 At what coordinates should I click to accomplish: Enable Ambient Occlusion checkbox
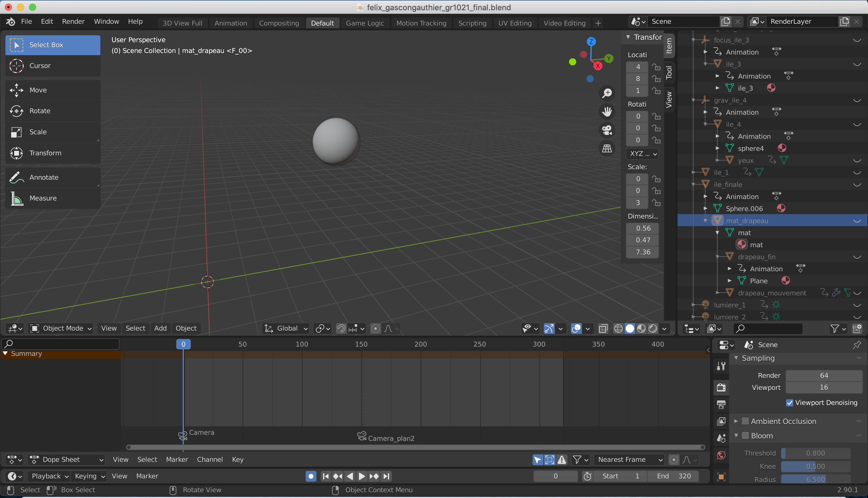(x=745, y=422)
